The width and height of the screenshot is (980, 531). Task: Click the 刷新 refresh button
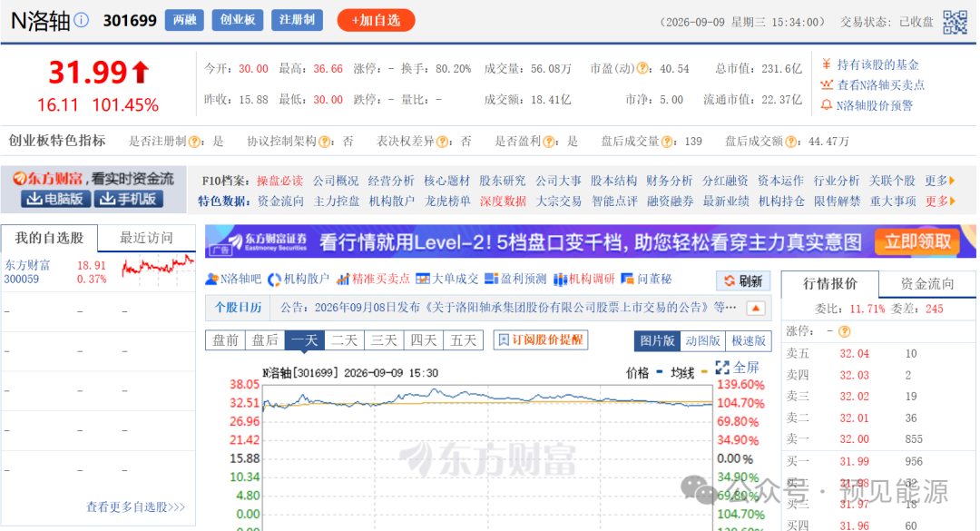743,281
